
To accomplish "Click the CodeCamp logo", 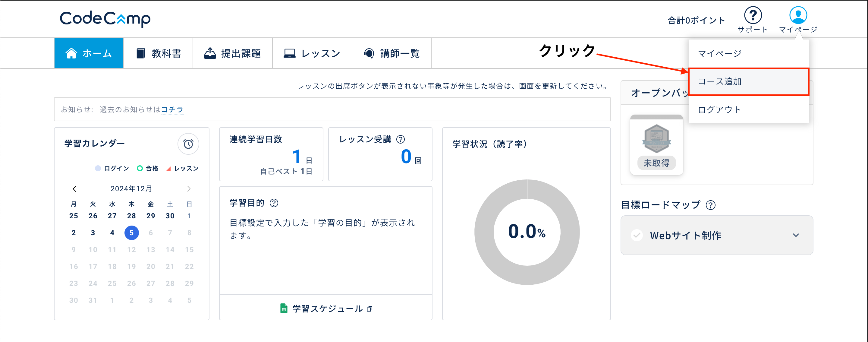I will (x=105, y=19).
